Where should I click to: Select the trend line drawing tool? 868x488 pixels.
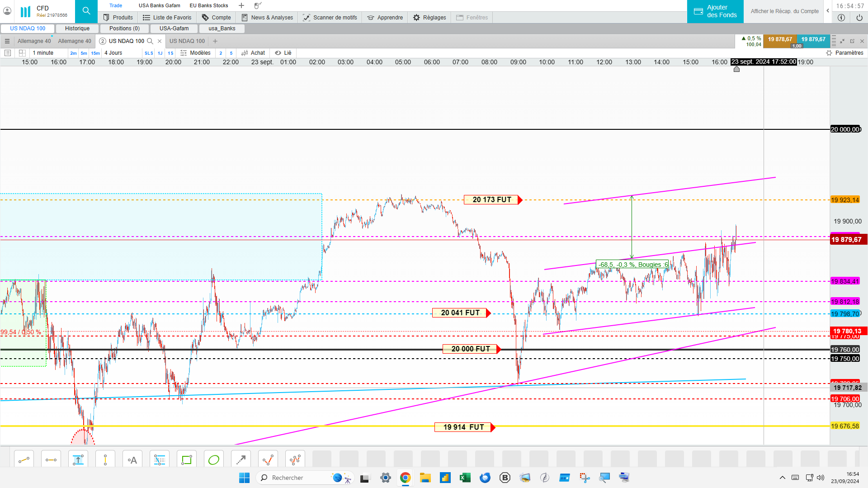click(x=24, y=460)
